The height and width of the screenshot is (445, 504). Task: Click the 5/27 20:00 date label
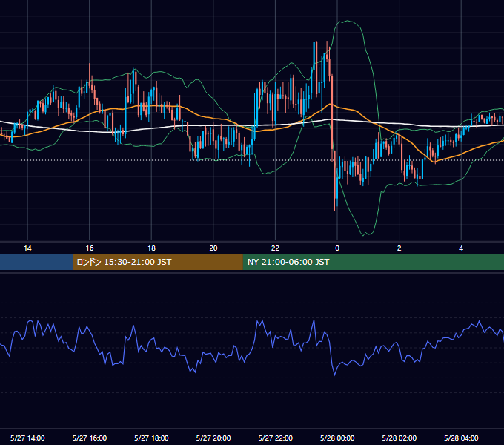[213, 438]
